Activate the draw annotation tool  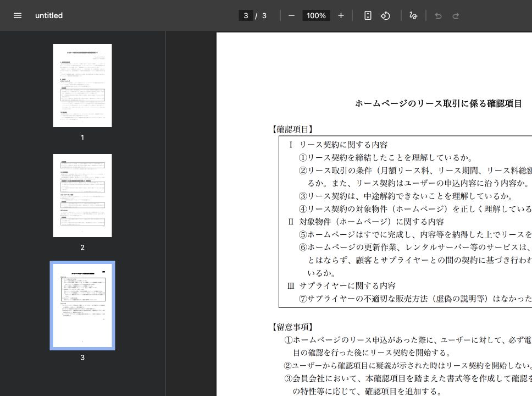tap(413, 15)
